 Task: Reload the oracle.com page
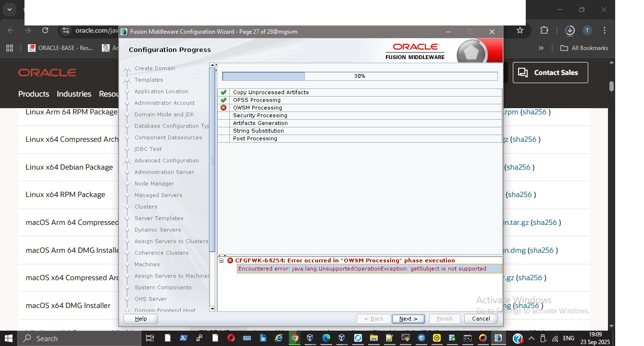click(x=45, y=30)
